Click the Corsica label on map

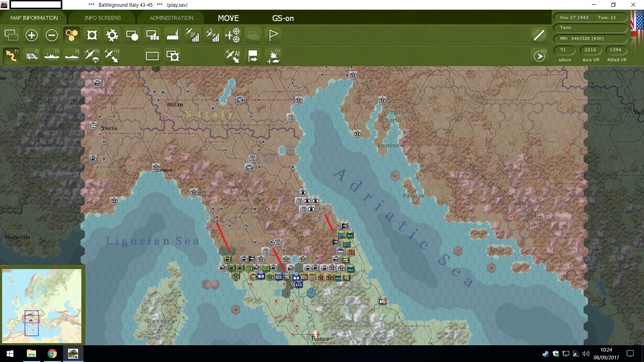[161, 321]
